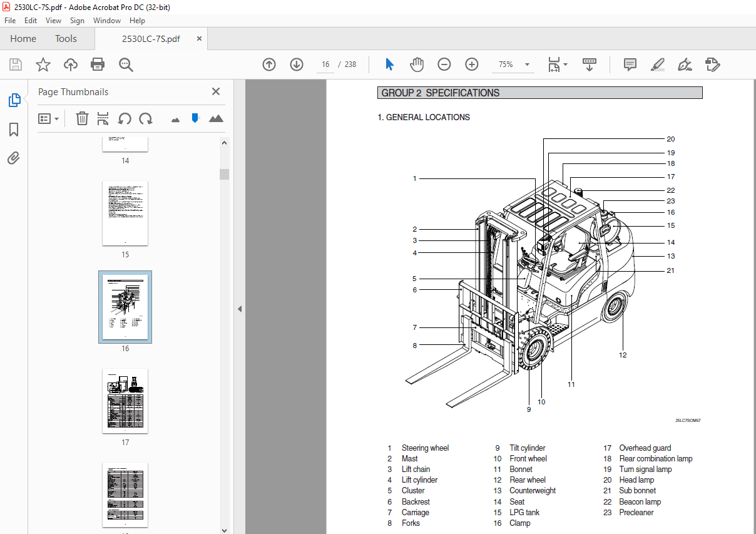Screen dimensions: 756x534
Task: Select the Hand tool
Action: (x=417, y=64)
